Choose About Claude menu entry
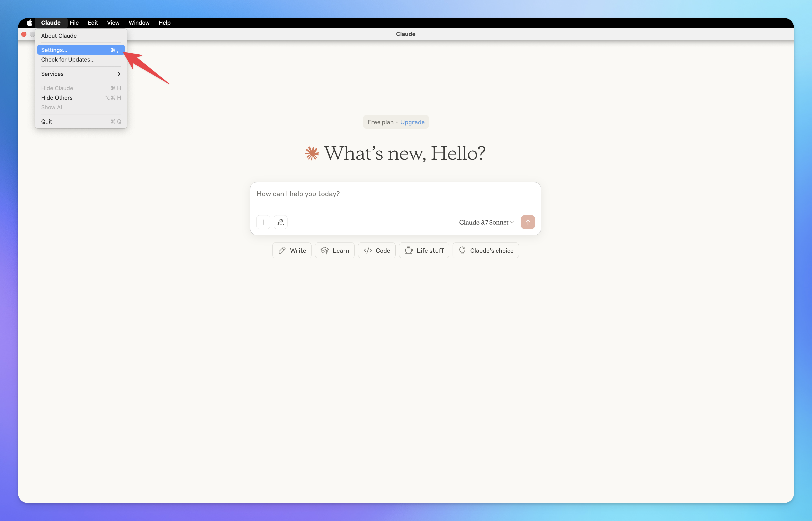This screenshot has height=521, width=812. [x=81, y=36]
